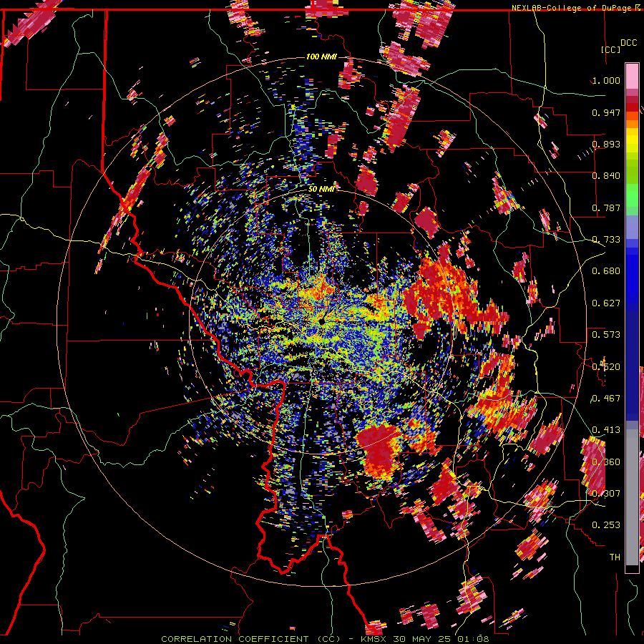The width and height of the screenshot is (644, 644).
Task: Click the 0.840 value on the scale
Action: click(x=606, y=176)
